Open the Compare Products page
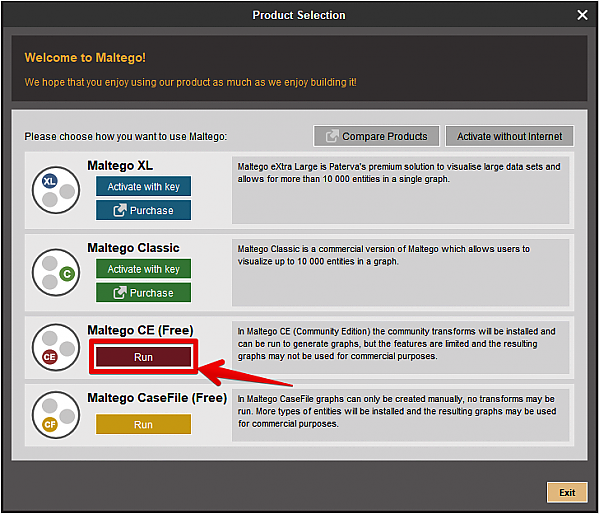Viewport: 599px width, 514px height. pyautogui.click(x=376, y=136)
